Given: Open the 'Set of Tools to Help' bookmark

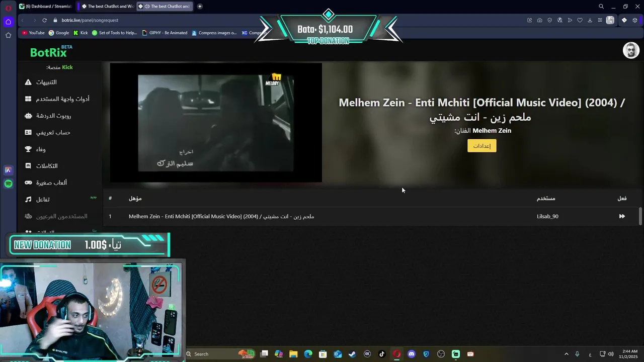Looking at the screenshot, I should 114,33.
